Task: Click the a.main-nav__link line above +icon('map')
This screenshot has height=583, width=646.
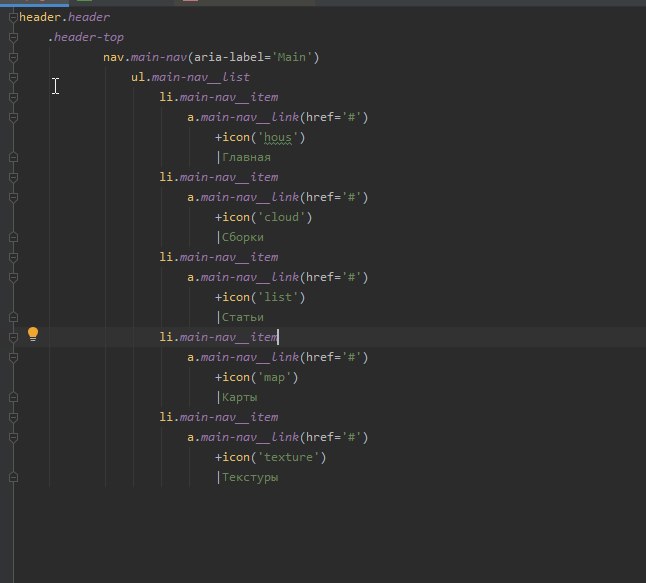Action: click(278, 357)
